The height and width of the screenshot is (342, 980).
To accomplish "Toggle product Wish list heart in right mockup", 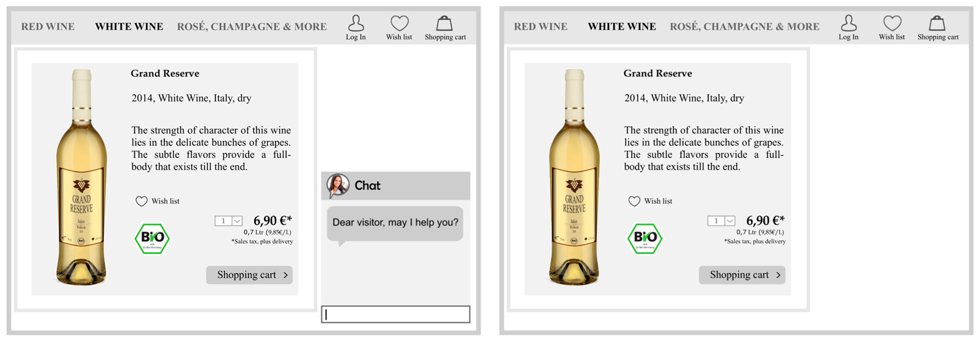I will [634, 201].
